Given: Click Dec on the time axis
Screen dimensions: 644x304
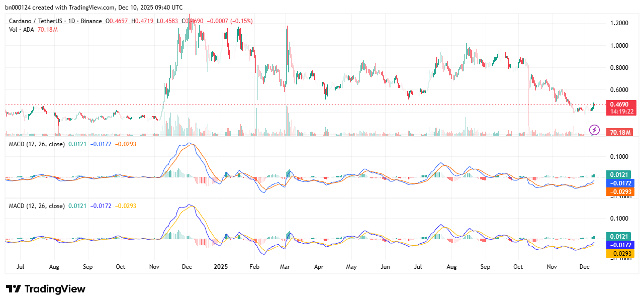Looking at the screenshot, I should pyautogui.click(x=585, y=267).
